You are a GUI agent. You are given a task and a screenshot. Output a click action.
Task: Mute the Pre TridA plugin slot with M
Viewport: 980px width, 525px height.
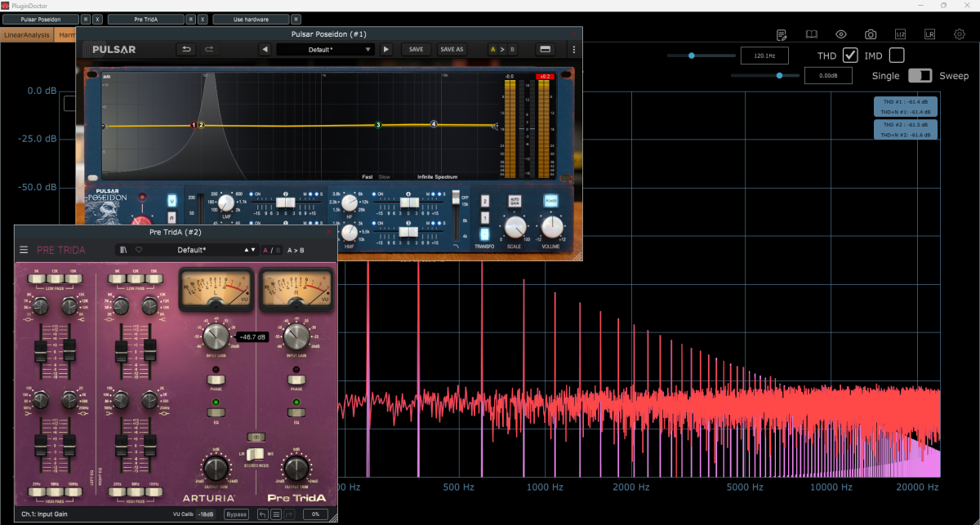190,19
